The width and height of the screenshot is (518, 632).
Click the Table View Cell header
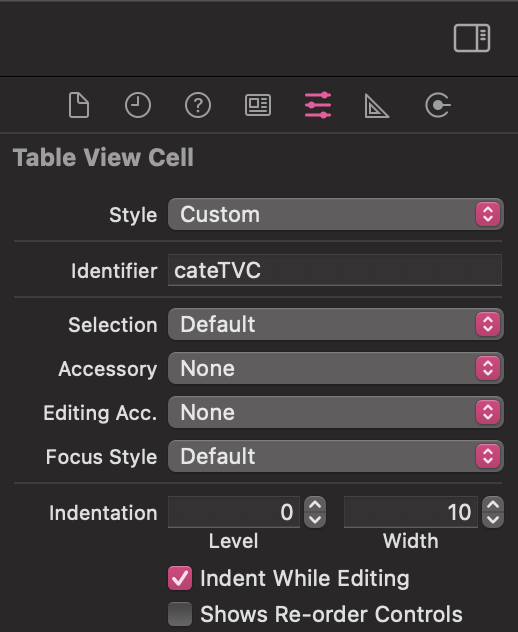pyautogui.click(x=103, y=157)
